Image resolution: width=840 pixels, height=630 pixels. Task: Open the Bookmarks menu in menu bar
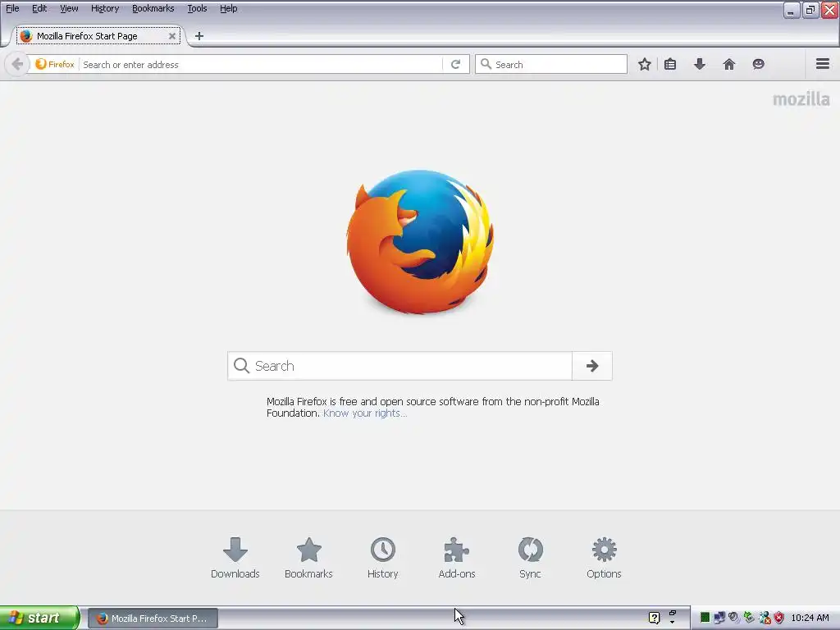tap(153, 8)
